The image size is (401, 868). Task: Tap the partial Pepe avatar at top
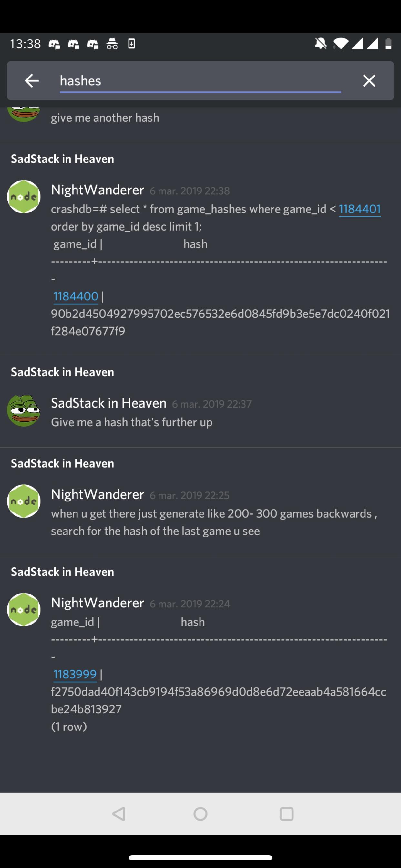24,115
